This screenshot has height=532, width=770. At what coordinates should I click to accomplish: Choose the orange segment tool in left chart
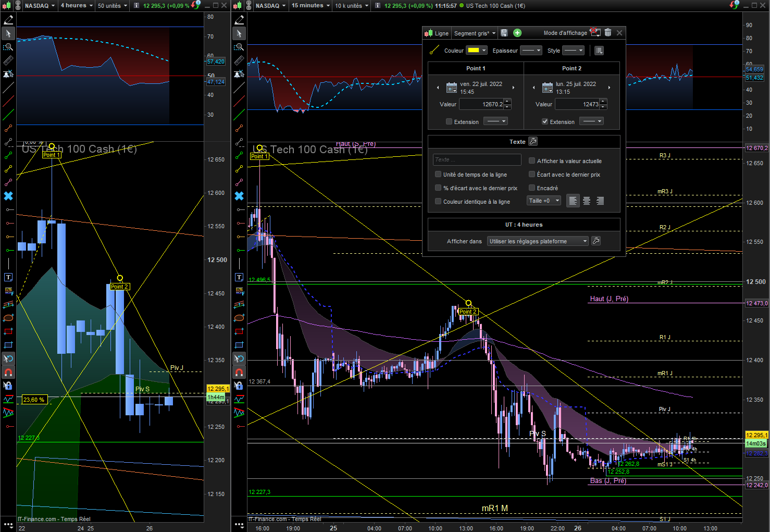pos(8,128)
